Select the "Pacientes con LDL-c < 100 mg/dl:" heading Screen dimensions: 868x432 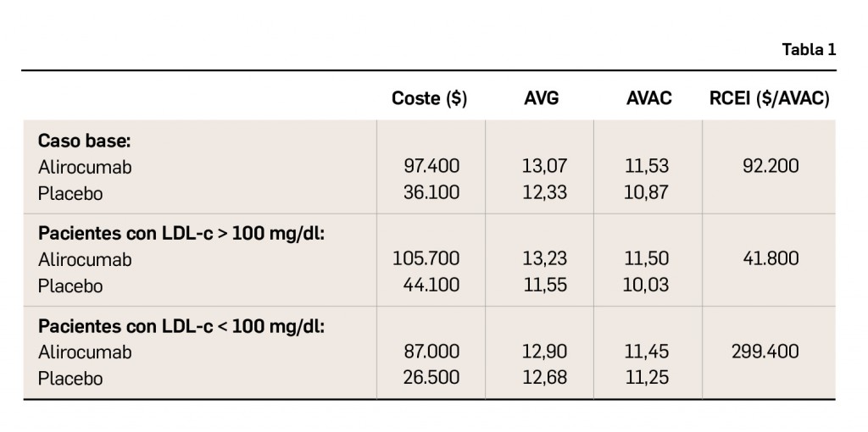181,326
